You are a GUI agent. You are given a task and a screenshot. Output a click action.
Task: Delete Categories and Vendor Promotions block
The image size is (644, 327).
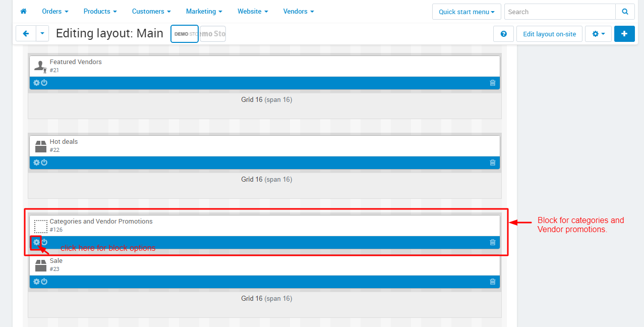493,242
